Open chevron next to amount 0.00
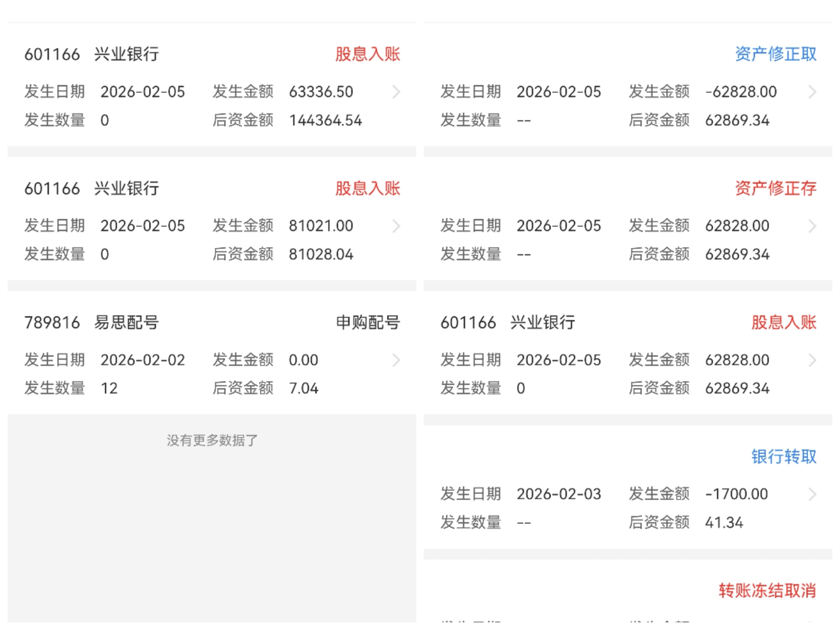 coord(396,360)
